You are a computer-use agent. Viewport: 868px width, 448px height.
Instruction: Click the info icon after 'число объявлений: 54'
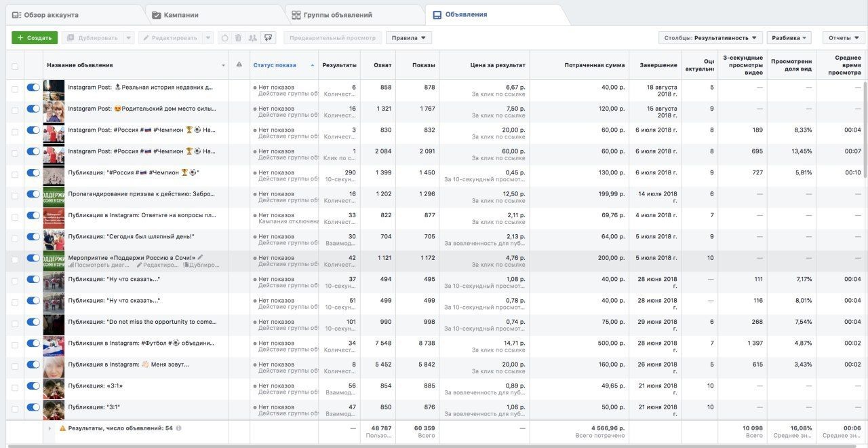pyautogui.click(x=178, y=428)
